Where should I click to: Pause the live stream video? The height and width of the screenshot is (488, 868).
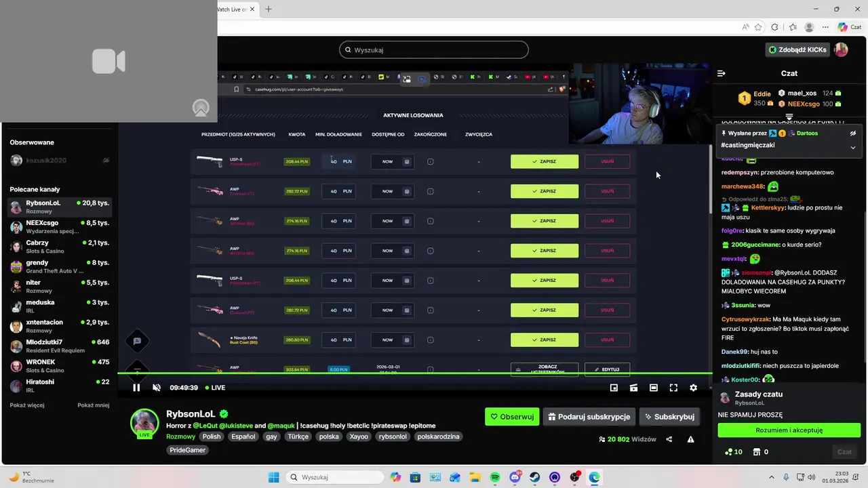point(136,388)
